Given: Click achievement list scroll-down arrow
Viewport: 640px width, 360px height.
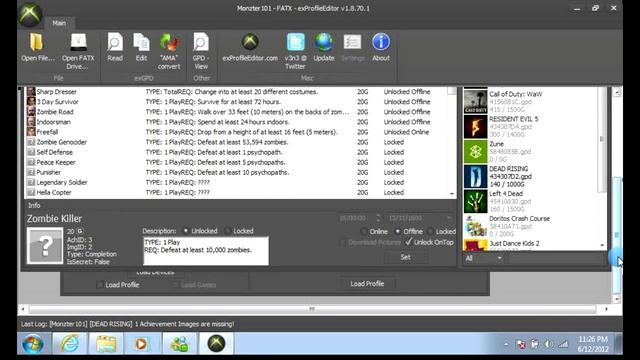Looking at the screenshot, I should 451,193.
